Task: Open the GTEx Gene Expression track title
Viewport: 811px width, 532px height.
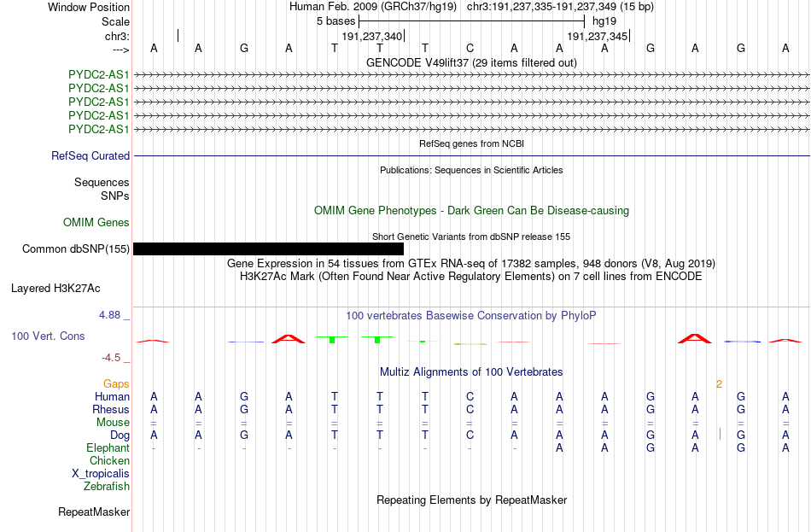Action: tap(471, 263)
